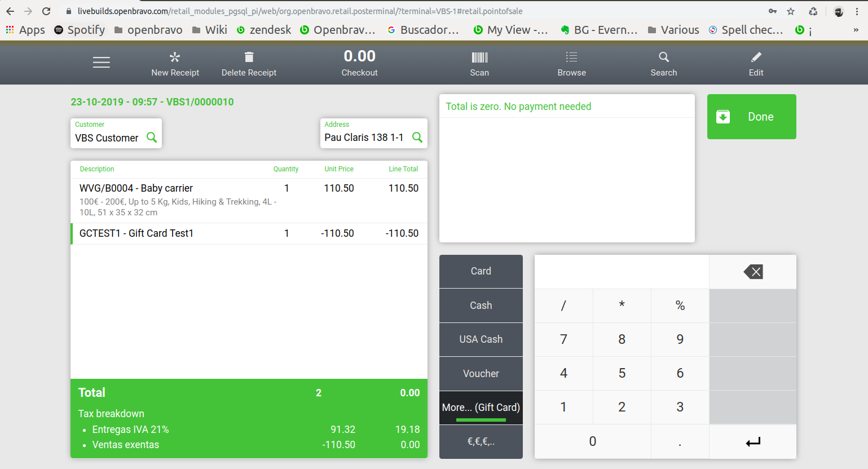868x469 pixels.
Task: Show more bookmarks with the chevron
Action: tap(856, 30)
